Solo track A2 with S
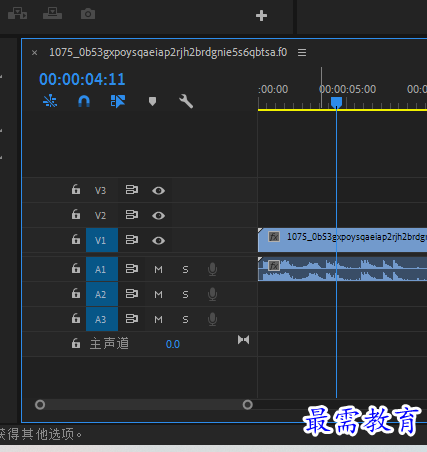 click(x=185, y=295)
